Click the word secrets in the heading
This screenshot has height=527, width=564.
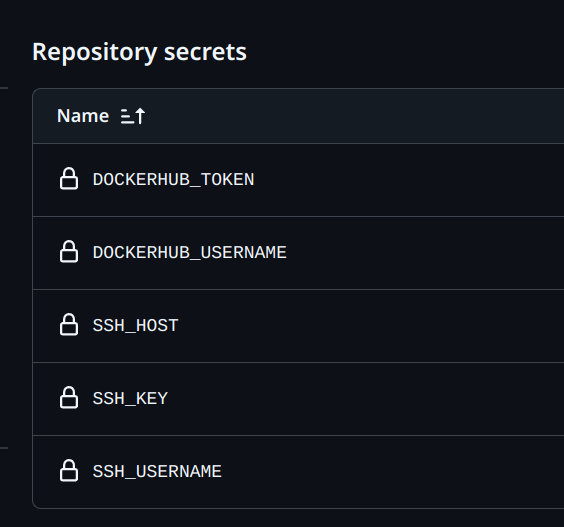205,53
